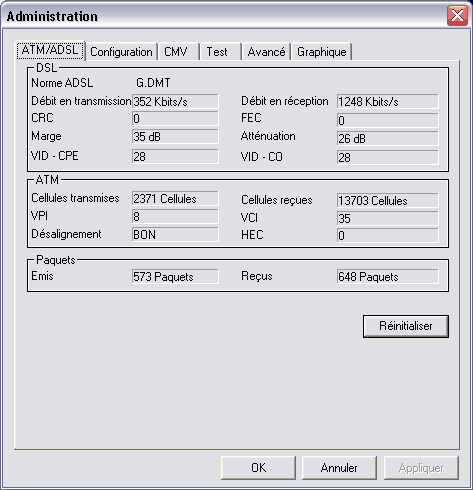Click the Débit en réception label
Screen dimensions: 473x490
coord(285,101)
